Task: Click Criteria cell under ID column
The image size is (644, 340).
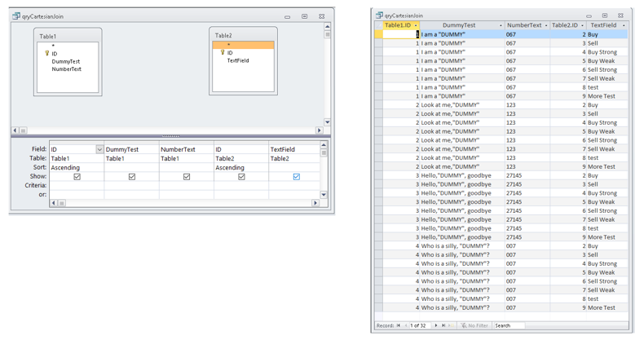Action: click(77, 186)
